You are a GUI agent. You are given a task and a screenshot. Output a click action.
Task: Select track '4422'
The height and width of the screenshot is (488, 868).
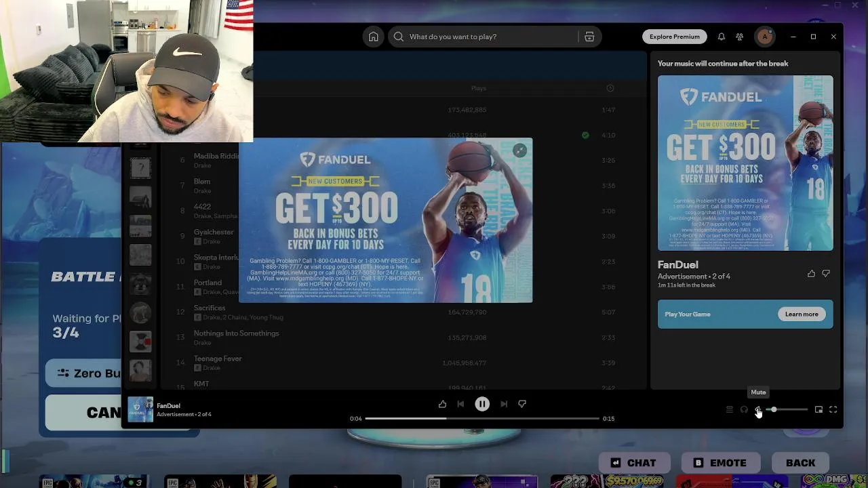coord(202,207)
